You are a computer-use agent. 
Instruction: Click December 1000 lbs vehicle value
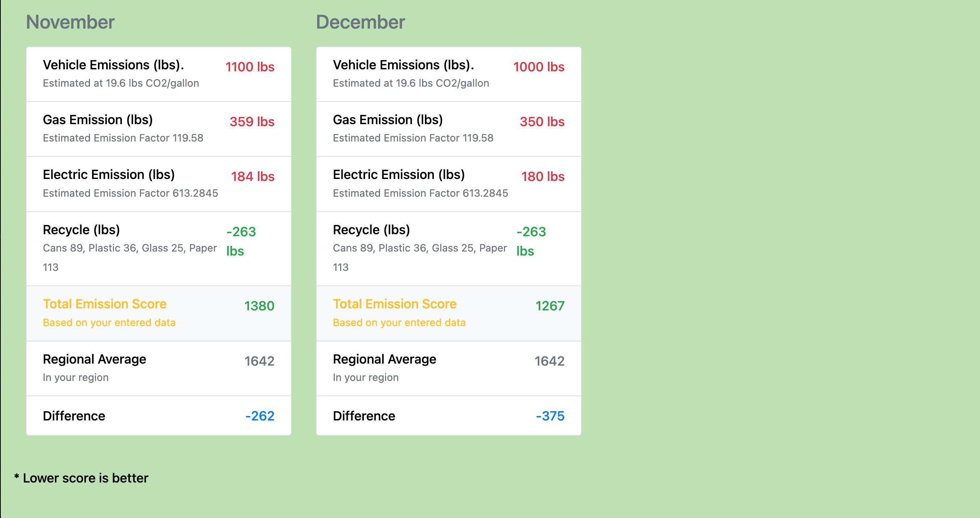pyautogui.click(x=539, y=67)
